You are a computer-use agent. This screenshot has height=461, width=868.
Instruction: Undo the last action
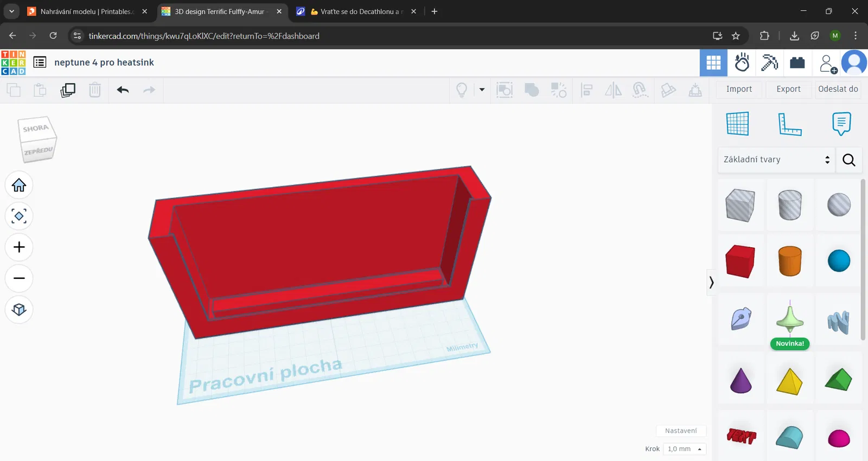point(123,90)
